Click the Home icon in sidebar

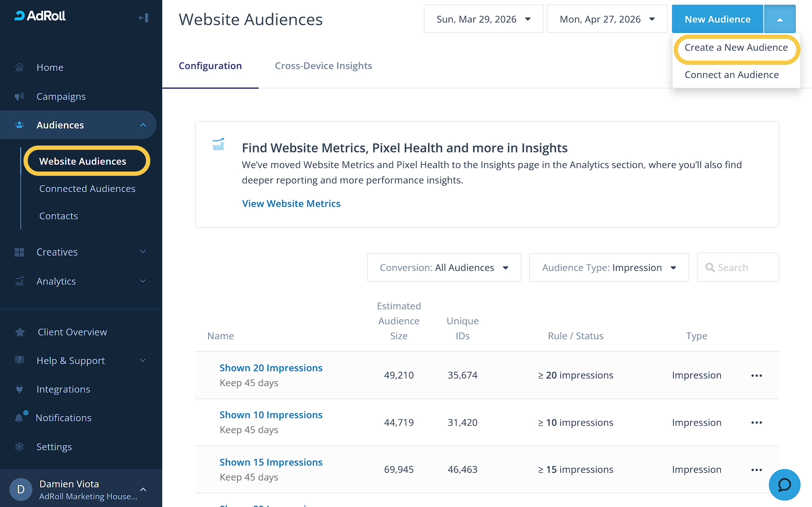coord(20,67)
